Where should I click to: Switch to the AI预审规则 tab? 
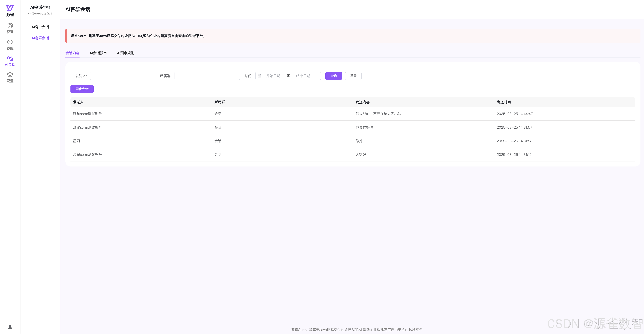125,53
